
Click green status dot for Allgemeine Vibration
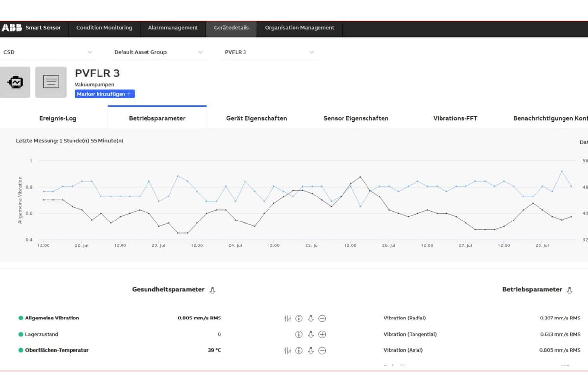pos(21,318)
